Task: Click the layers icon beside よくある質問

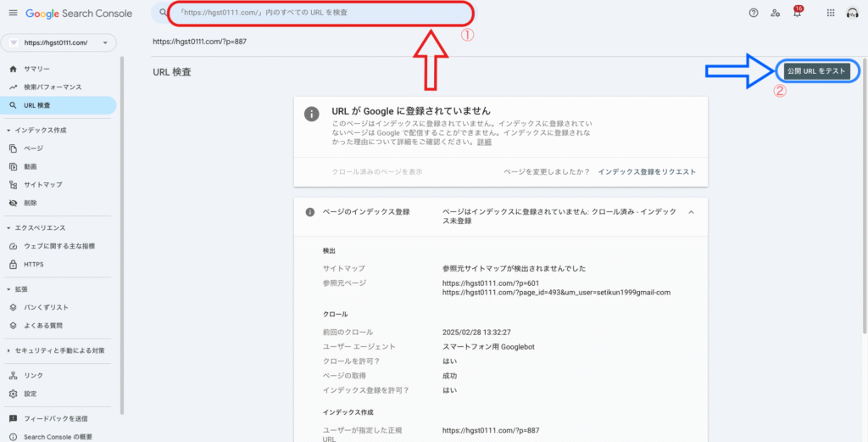Action: 14,326
